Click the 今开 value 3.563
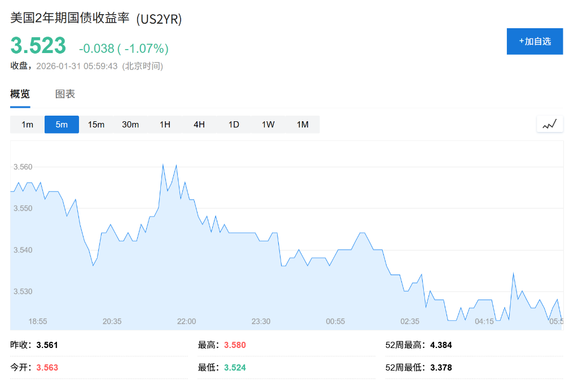This screenshot has height=392, width=578. click(x=47, y=367)
